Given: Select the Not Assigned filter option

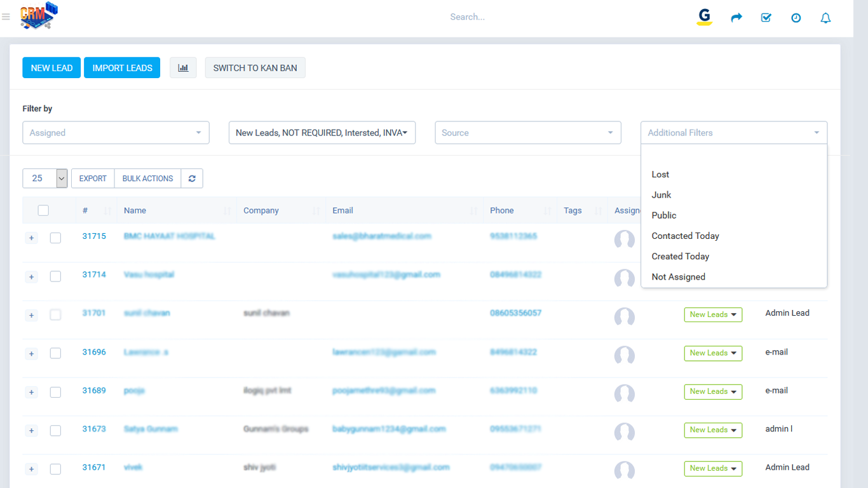Looking at the screenshot, I should coord(678,277).
